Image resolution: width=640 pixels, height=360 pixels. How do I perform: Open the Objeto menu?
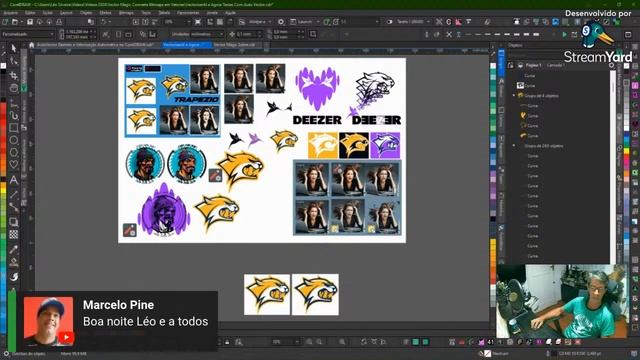point(86,13)
